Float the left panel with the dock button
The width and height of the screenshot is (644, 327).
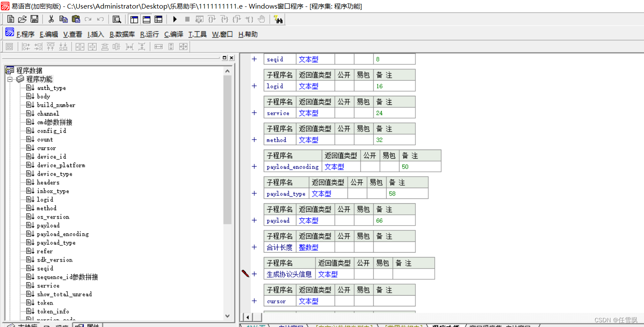(225, 58)
